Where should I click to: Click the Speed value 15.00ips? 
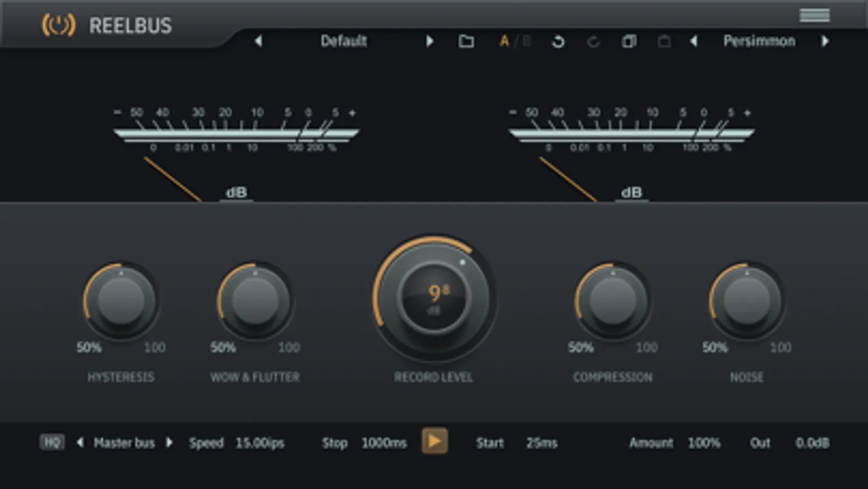[260, 443]
